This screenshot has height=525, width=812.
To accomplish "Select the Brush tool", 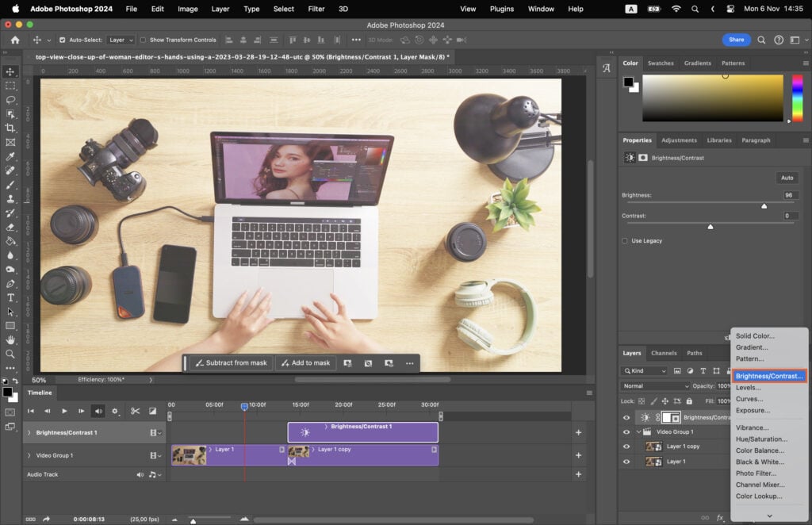I will pos(10,185).
